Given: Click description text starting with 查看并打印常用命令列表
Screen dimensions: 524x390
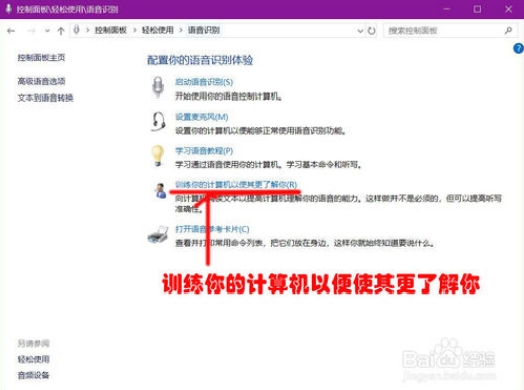Looking at the screenshot, I should point(305,243).
